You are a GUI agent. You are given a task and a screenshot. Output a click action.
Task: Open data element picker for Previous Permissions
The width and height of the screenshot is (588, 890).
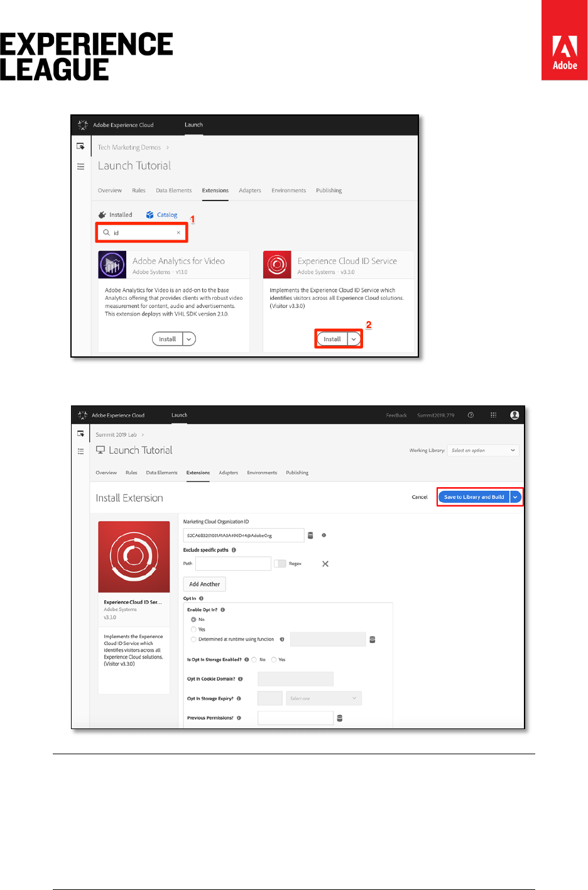point(340,718)
